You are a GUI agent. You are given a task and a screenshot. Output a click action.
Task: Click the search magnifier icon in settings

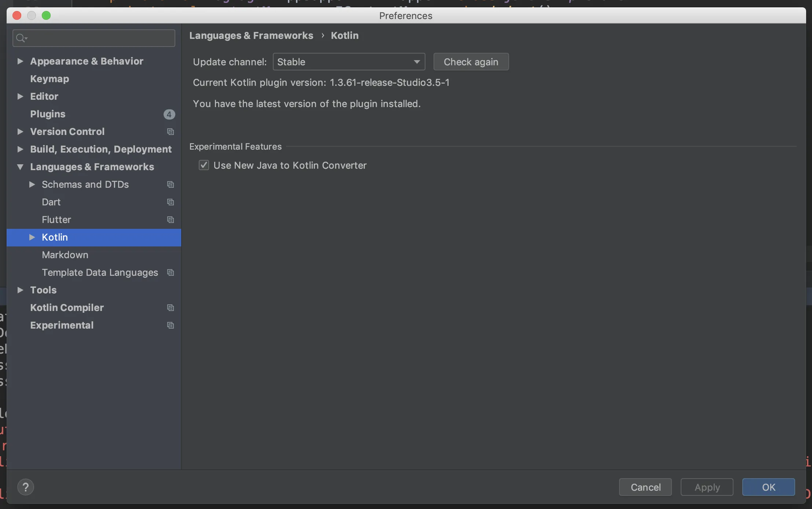pyautogui.click(x=21, y=38)
